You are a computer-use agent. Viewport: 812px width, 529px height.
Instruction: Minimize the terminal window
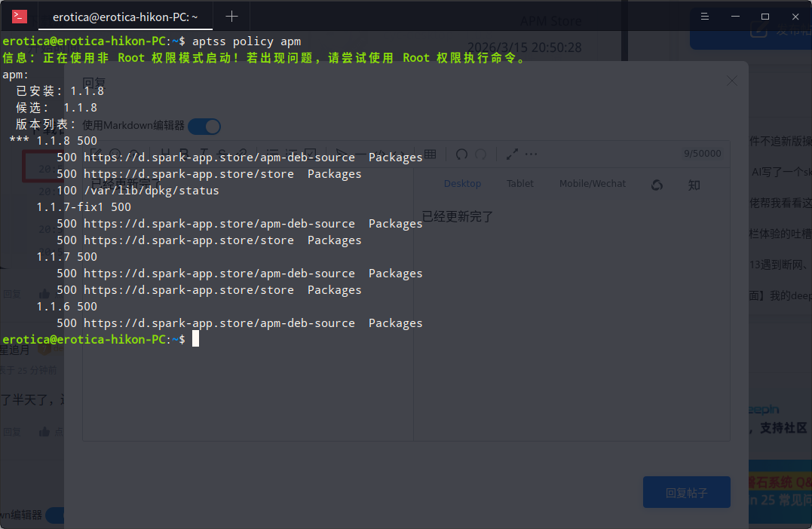pos(735,17)
